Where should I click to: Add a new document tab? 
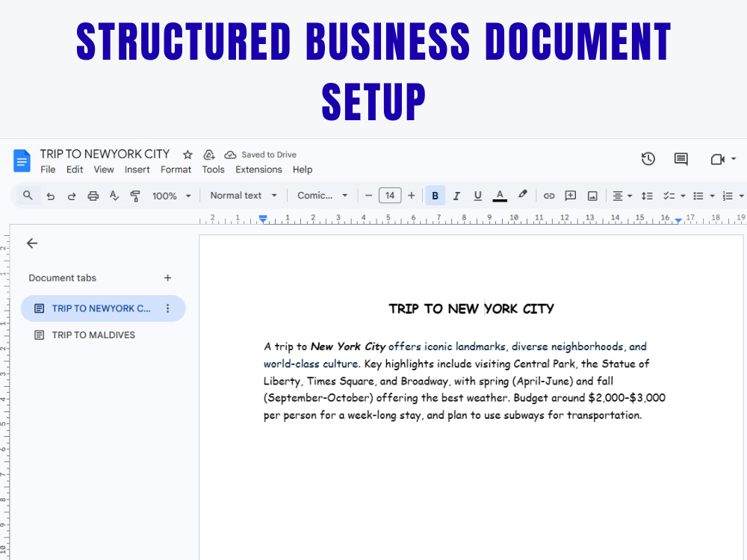[167, 278]
